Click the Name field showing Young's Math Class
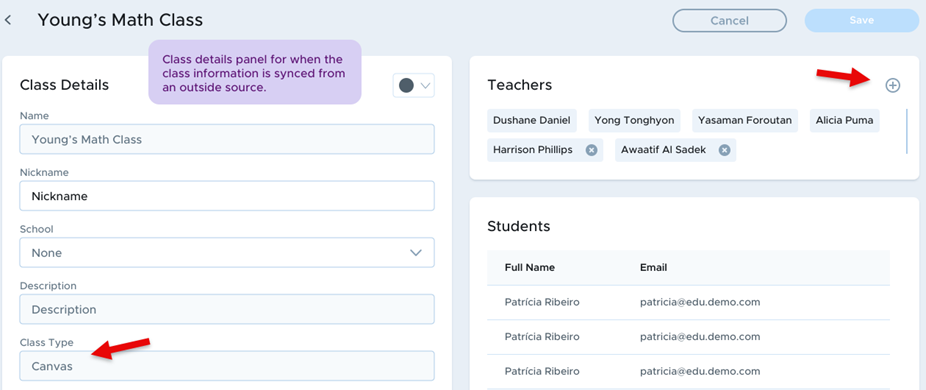Viewport: 926px width, 390px height. point(227,139)
